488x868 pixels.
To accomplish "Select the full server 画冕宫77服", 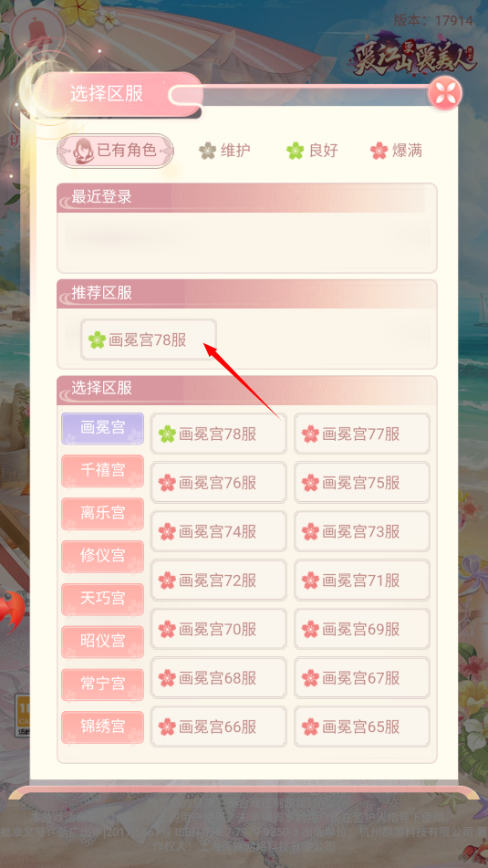I will tap(362, 434).
